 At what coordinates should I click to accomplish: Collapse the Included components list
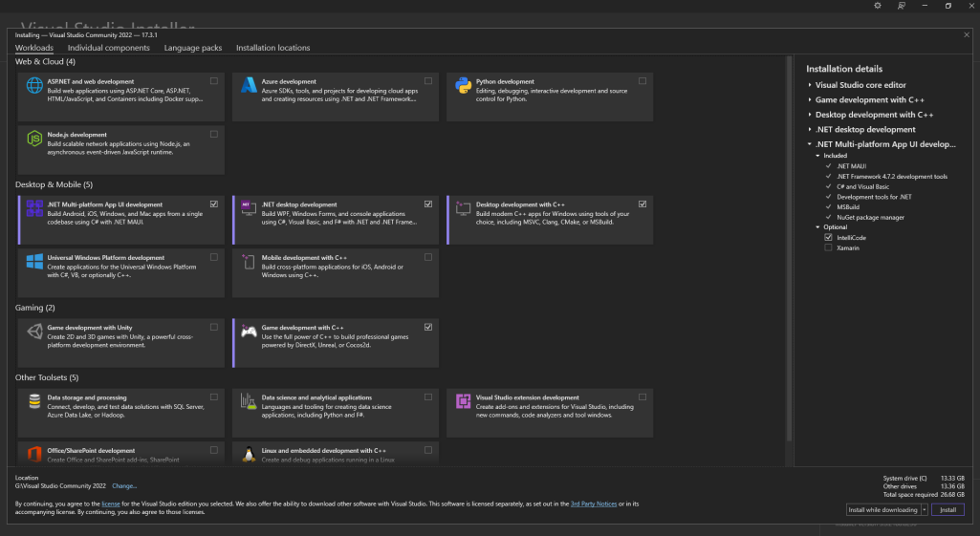(x=817, y=156)
